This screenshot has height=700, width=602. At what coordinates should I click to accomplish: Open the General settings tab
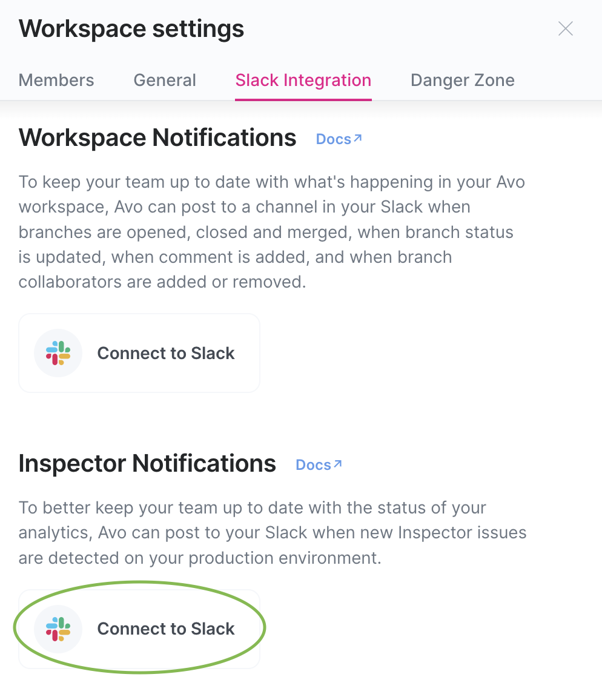click(x=165, y=80)
